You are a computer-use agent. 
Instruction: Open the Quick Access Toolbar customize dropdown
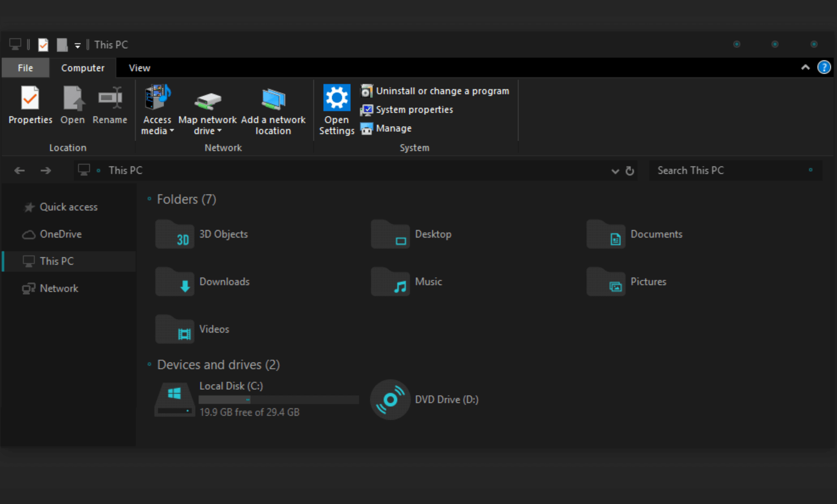(x=78, y=45)
